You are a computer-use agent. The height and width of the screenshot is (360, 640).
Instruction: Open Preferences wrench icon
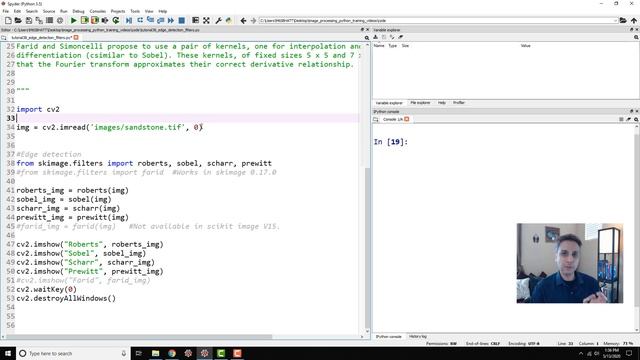tap(218, 20)
